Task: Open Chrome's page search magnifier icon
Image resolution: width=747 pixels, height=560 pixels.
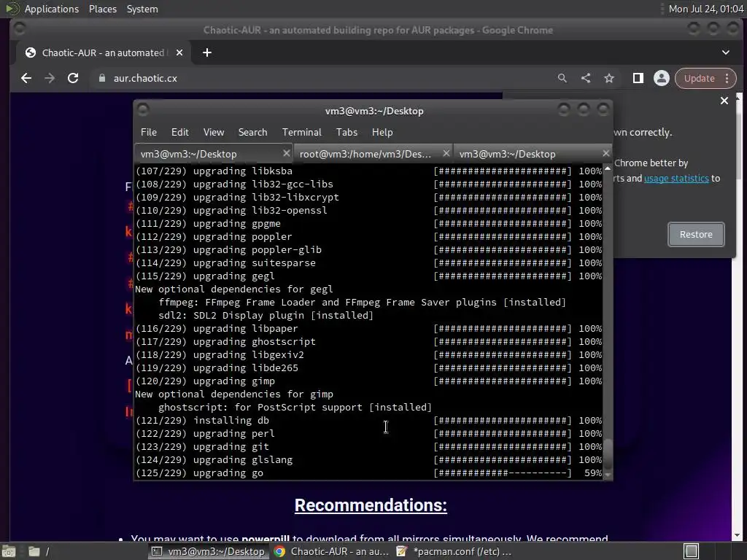Action: (562, 78)
